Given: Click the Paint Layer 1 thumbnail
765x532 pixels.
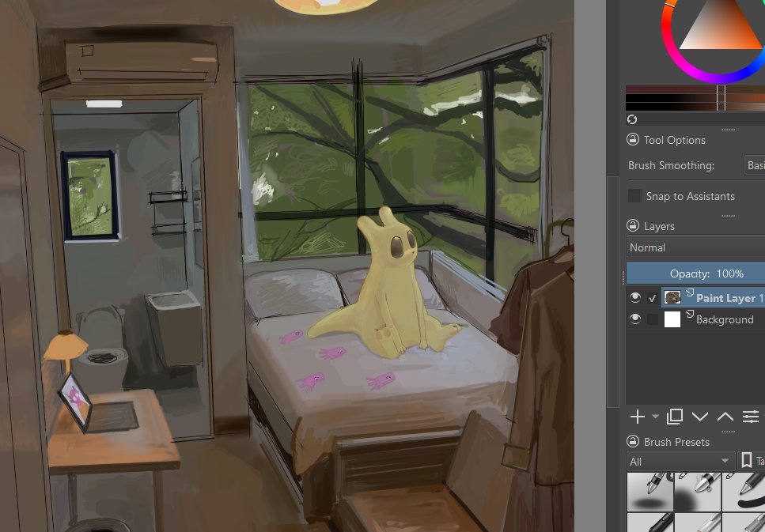Looking at the screenshot, I should 672,297.
